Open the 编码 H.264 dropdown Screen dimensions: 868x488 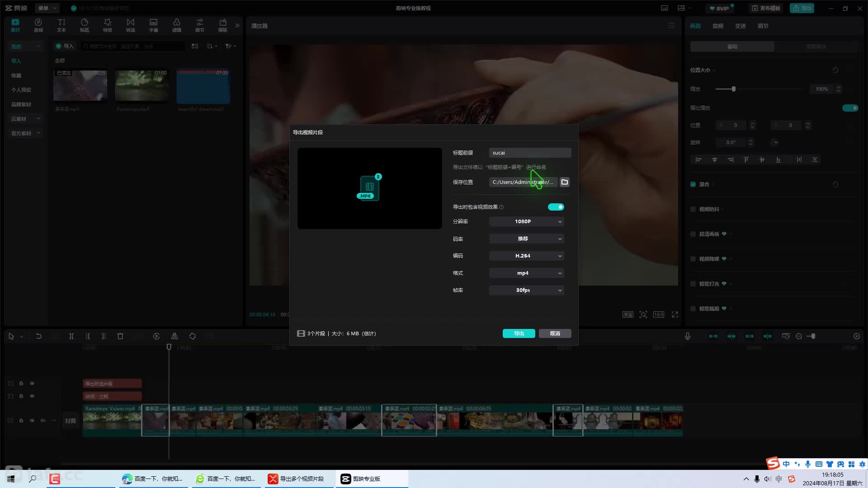click(x=527, y=256)
